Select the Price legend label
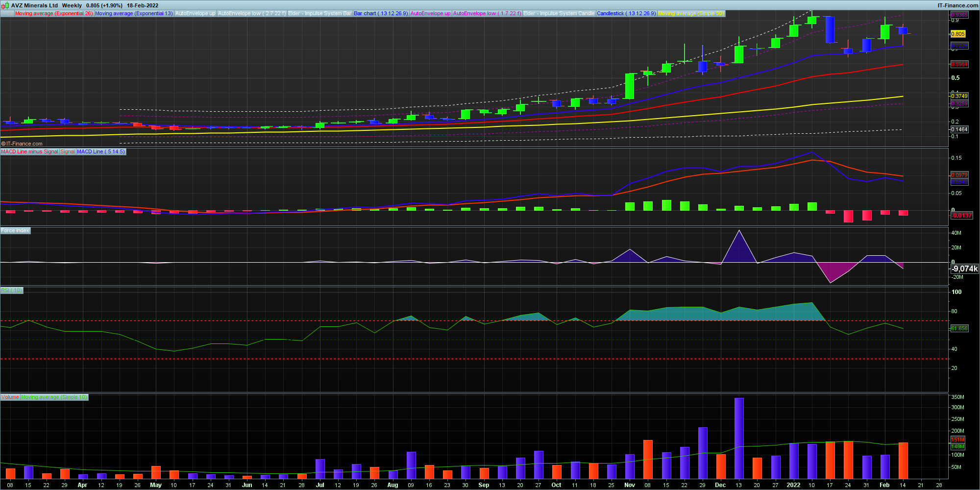The height and width of the screenshot is (490, 980). pos(7,13)
